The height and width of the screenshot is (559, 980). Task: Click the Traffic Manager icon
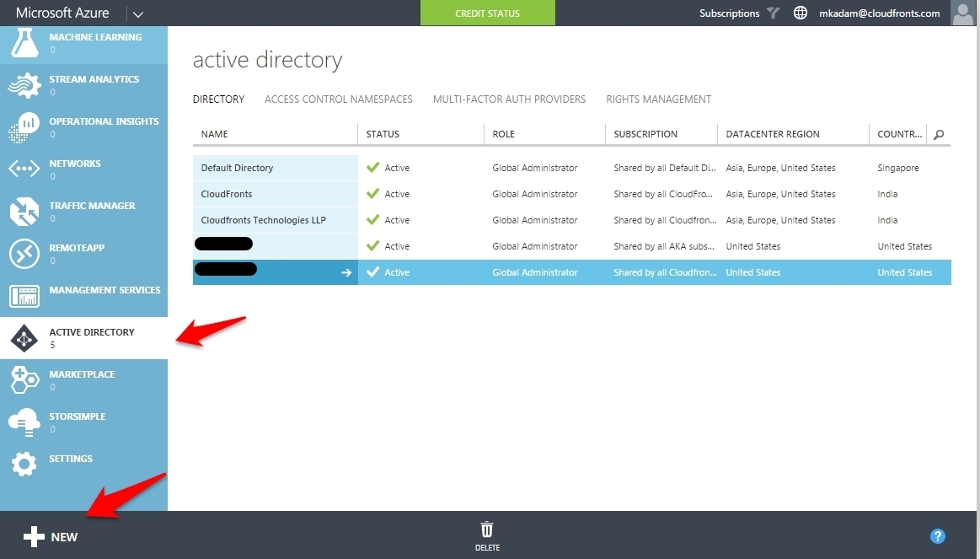pos(24,212)
